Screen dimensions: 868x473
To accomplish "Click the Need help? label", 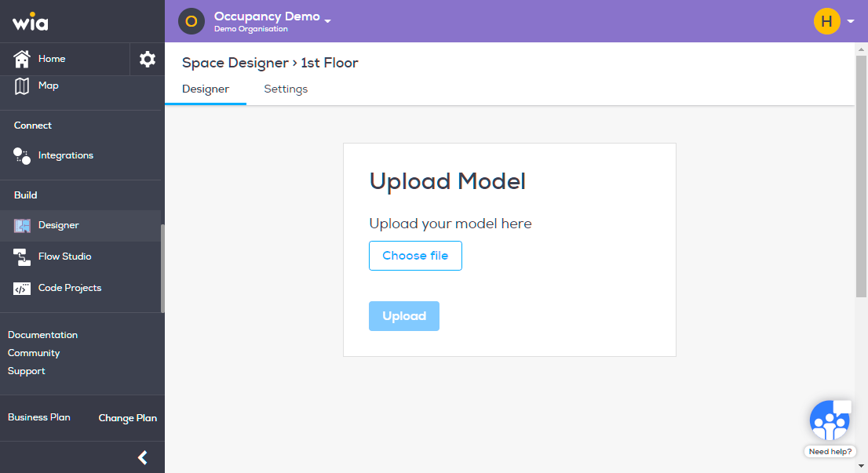I will pyautogui.click(x=830, y=451).
